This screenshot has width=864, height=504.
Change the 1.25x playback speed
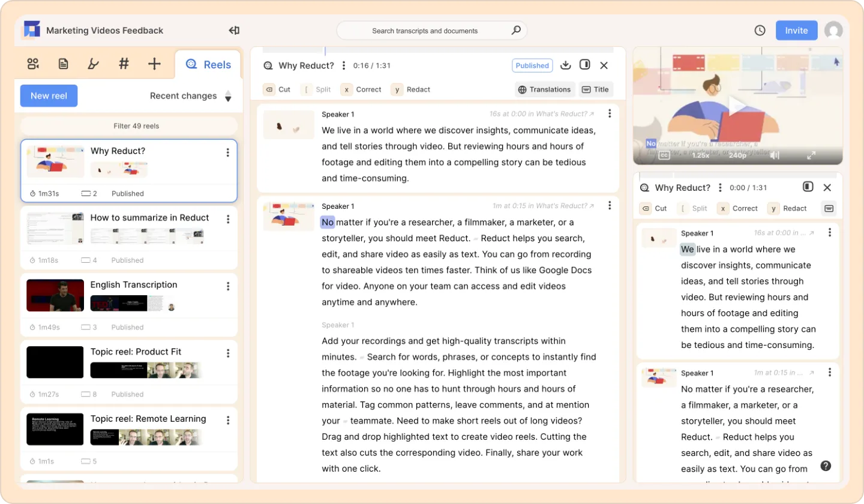coord(700,155)
